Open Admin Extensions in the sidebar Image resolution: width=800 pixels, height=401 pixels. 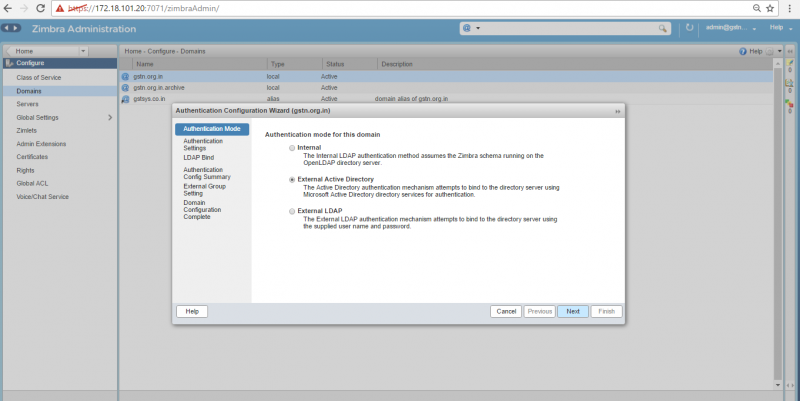pyautogui.click(x=41, y=144)
